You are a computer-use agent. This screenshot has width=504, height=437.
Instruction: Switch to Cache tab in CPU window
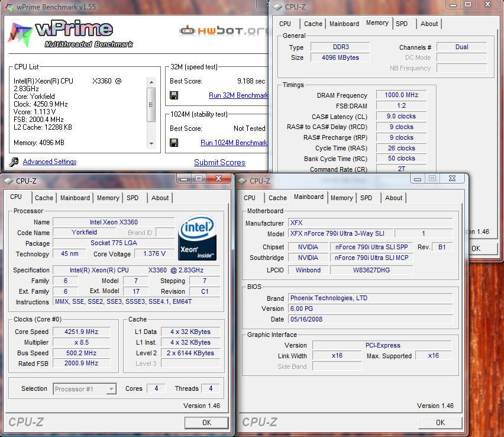pyautogui.click(x=44, y=198)
